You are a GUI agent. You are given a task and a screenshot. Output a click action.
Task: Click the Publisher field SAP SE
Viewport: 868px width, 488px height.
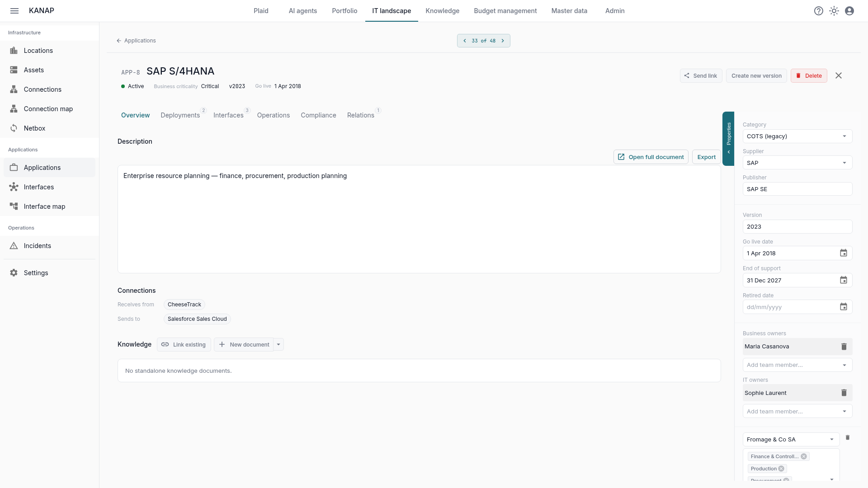click(x=797, y=189)
